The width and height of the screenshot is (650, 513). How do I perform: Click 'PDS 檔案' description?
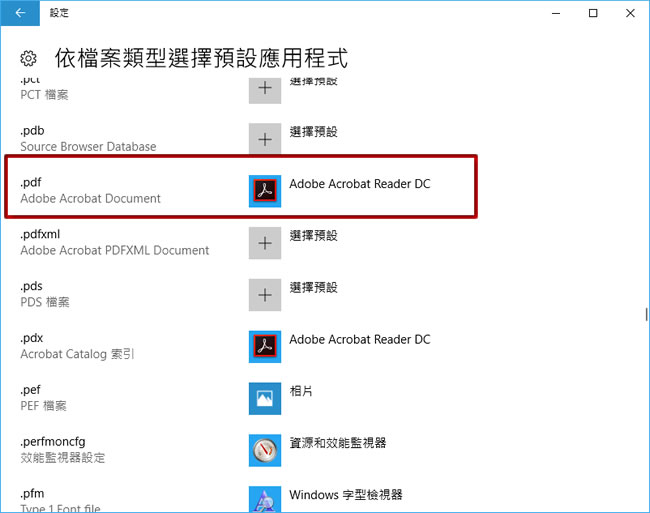pos(45,302)
